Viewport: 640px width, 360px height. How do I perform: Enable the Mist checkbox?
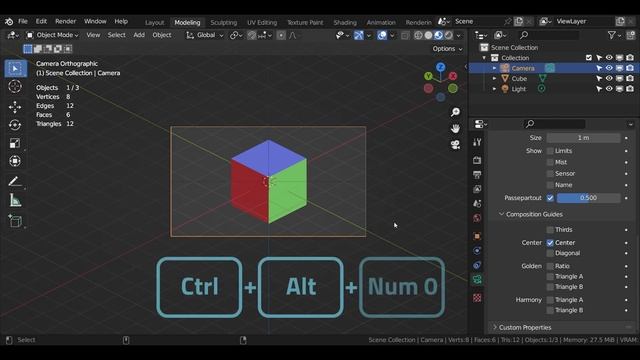550,162
